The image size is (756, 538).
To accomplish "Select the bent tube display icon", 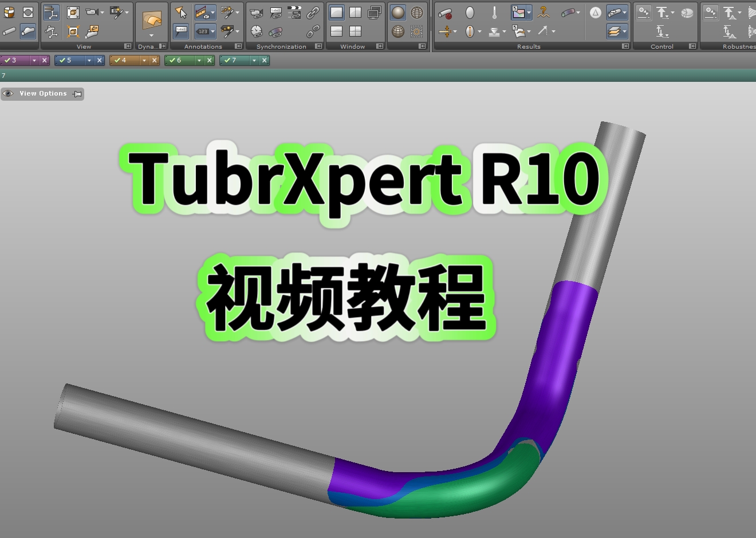I will point(28,31).
